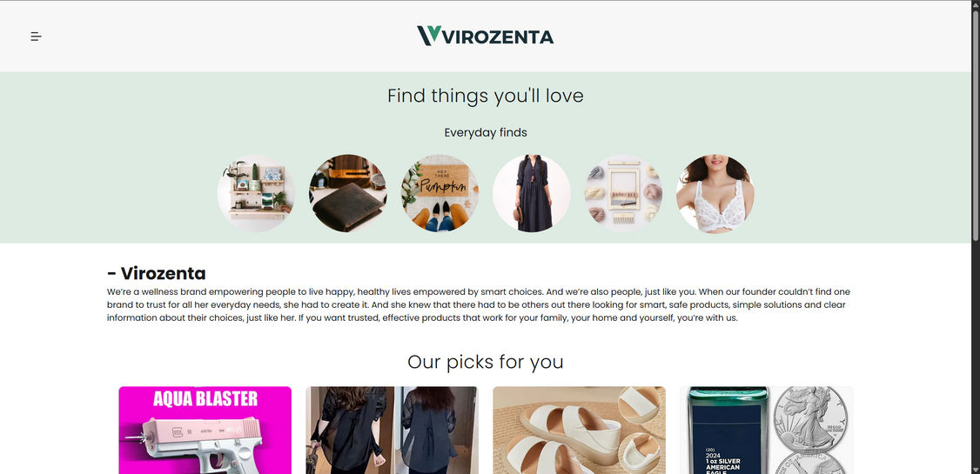Image resolution: width=980 pixels, height=474 pixels.
Task: Click the 'Our picks for you' heading
Action: (485, 362)
